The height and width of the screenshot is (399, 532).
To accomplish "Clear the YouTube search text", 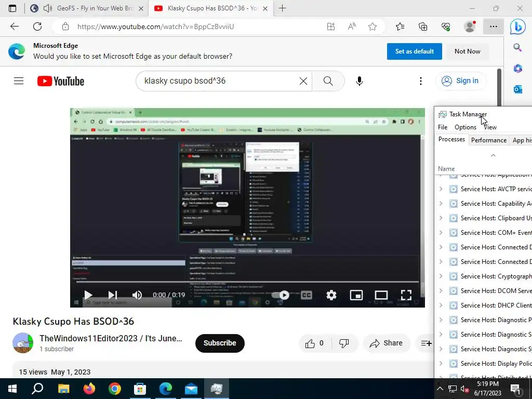I will [x=303, y=81].
